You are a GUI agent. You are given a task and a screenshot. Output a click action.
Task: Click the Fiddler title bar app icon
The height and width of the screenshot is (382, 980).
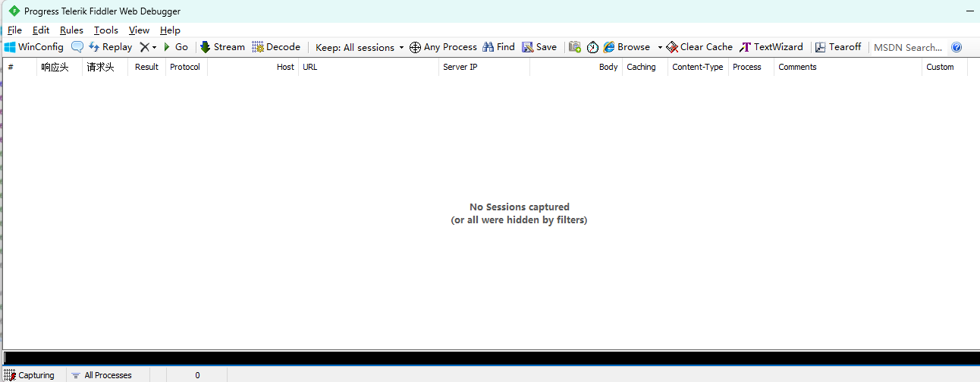point(14,11)
